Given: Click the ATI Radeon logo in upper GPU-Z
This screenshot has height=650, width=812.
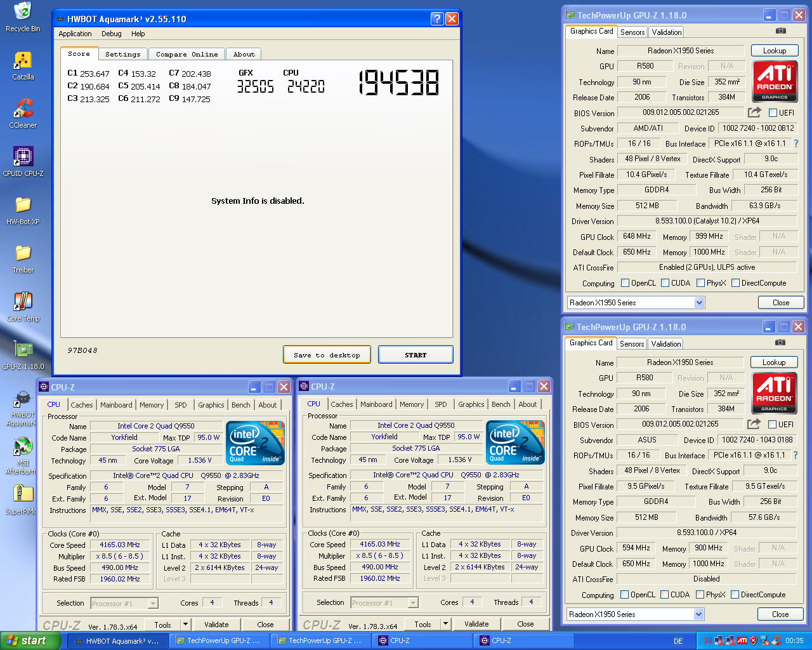Looking at the screenshot, I should (775, 81).
